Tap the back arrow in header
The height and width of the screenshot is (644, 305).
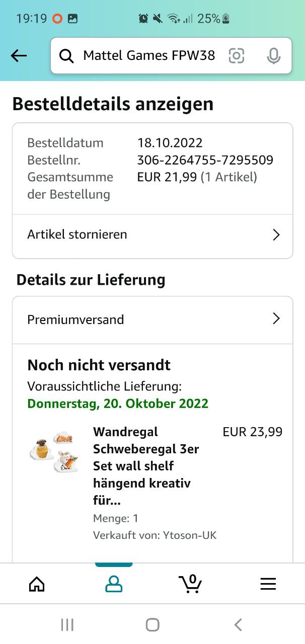coord(19,56)
